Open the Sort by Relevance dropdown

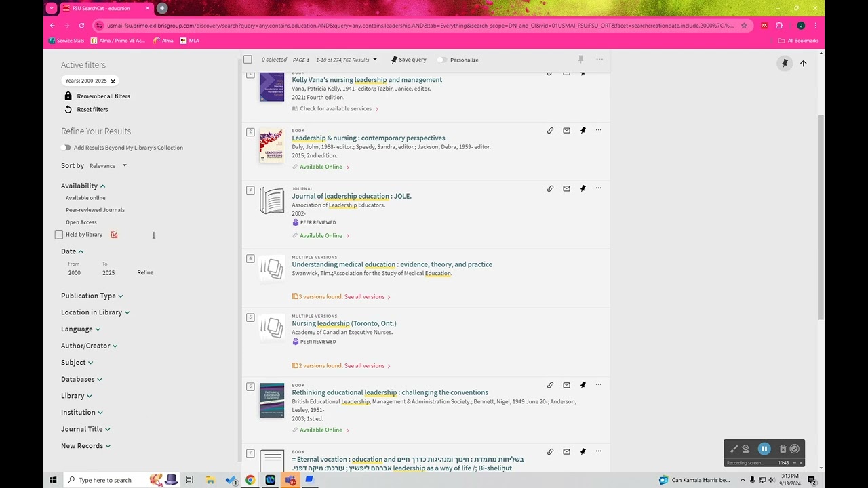coord(108,166)
